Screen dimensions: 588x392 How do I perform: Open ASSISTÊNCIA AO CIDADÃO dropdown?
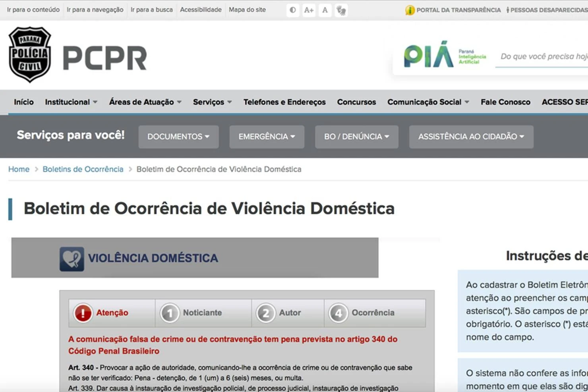click(471, 137)
